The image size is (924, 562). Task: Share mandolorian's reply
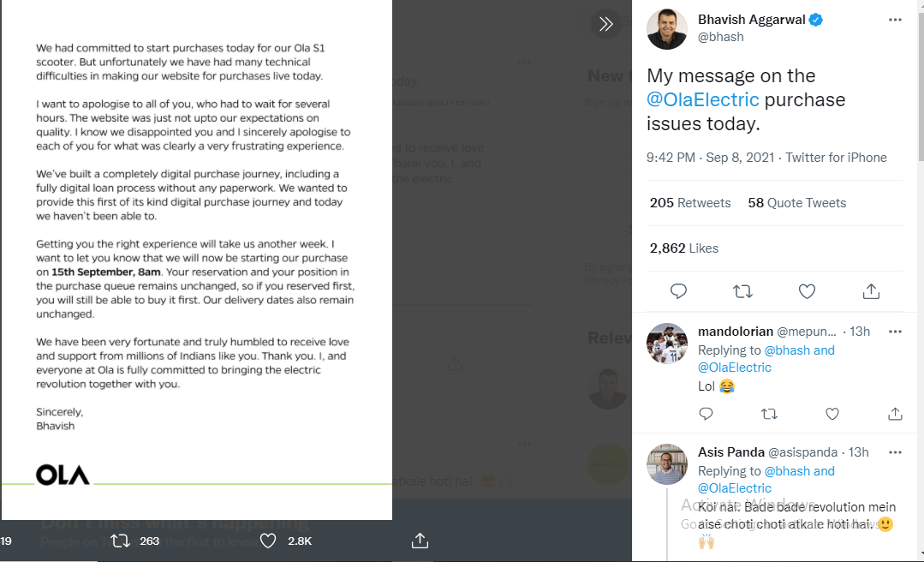tap(895, 414)
